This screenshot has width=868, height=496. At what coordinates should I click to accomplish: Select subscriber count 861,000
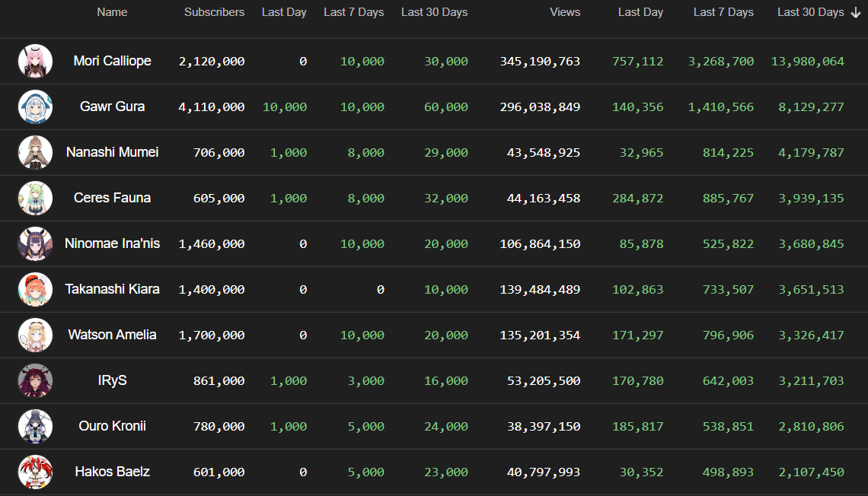tap(219, 381)
